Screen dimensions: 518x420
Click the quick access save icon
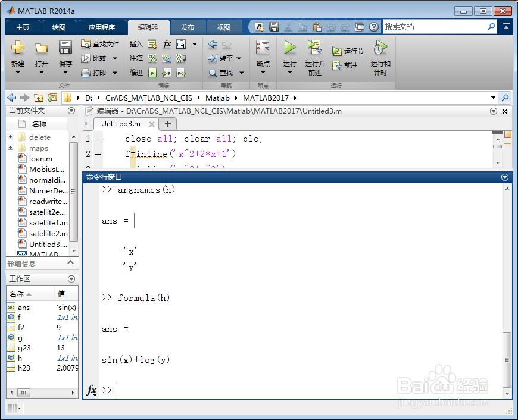(274, 27)
